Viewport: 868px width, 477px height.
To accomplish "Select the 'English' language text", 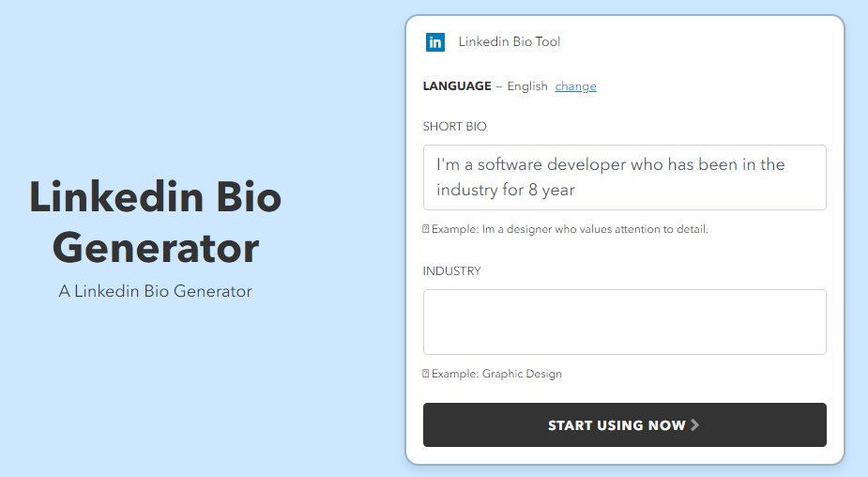I will [527, 86].
